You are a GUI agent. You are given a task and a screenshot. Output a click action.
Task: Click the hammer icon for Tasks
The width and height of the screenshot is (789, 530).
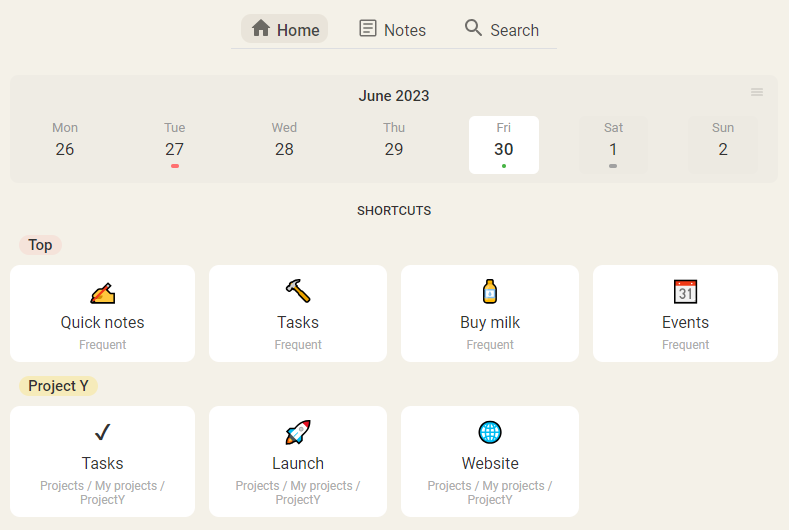pyautogui.click(x=298, y=292)
